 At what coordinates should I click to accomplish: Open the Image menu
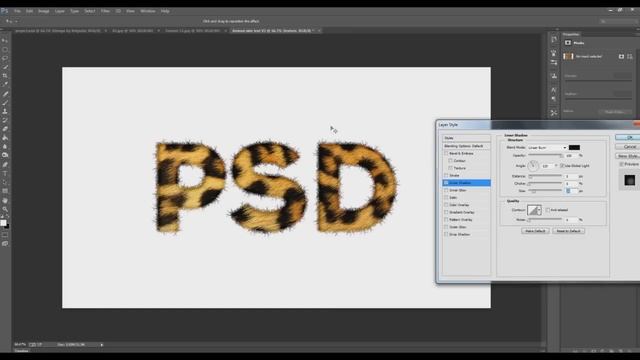click(44, 11)
